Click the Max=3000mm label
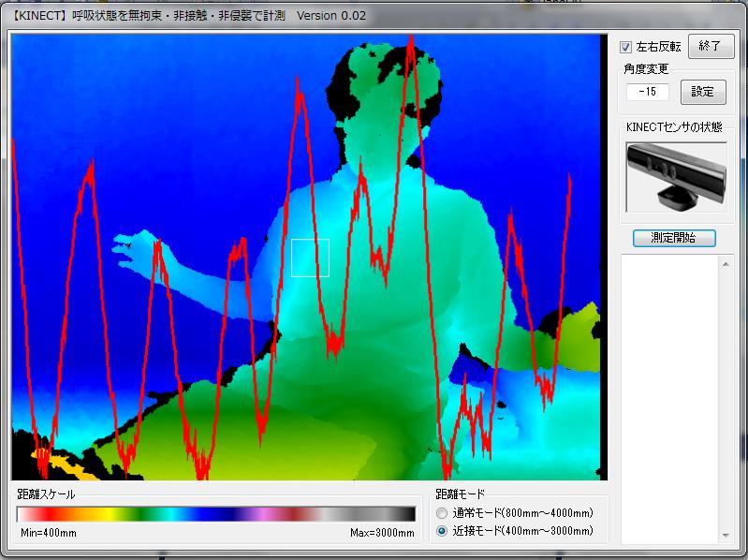 [382, 533]
